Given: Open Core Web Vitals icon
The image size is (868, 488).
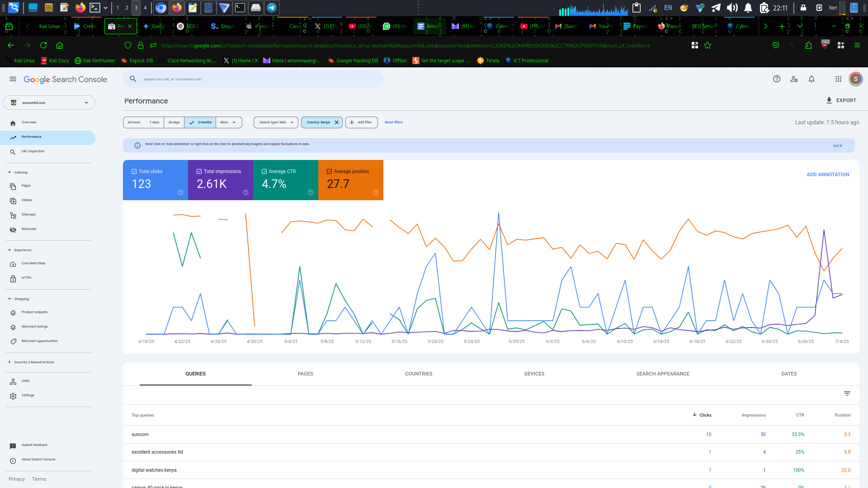Looking at the screenshot, I should 13,264.
